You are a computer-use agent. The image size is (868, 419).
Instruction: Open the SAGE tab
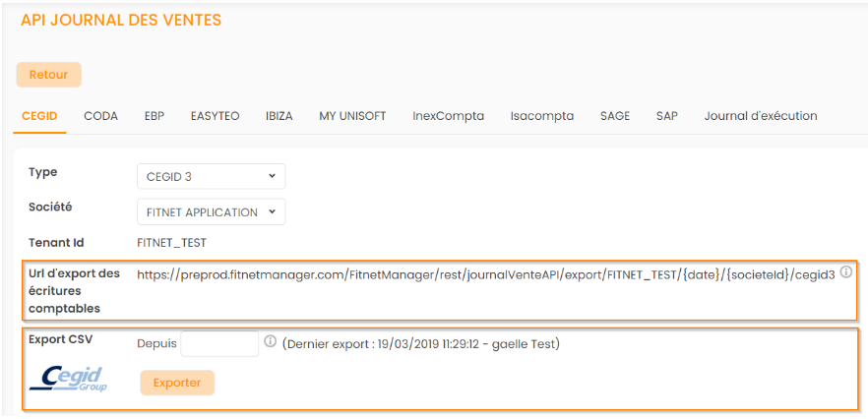(615, 116)
